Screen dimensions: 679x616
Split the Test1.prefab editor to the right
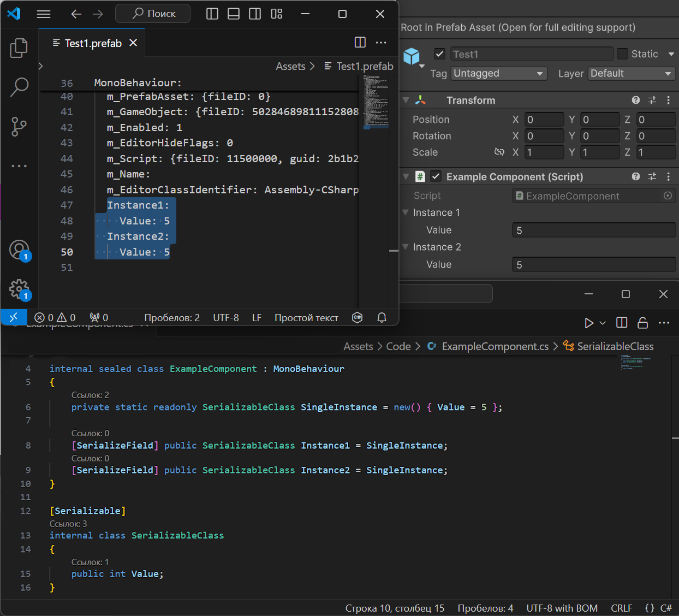pyautogui.click(x=360, y=43)
